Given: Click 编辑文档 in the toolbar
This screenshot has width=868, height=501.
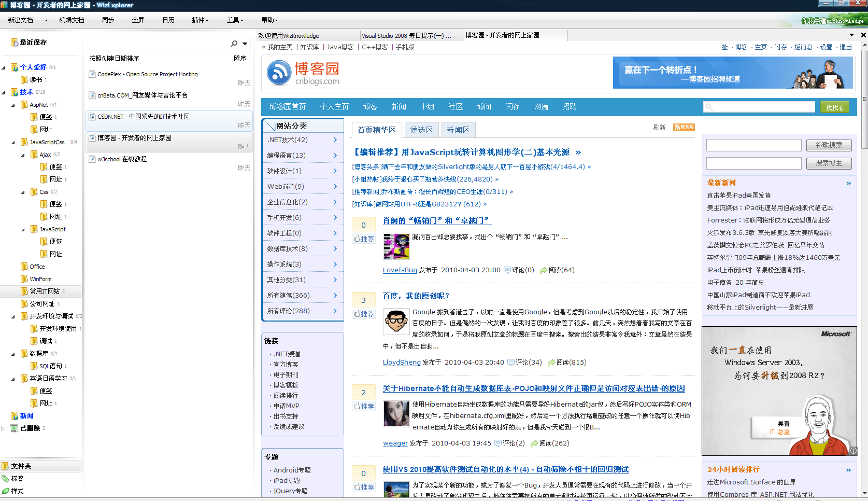Looking at the screenshot, I should click(x=72, y=20).
